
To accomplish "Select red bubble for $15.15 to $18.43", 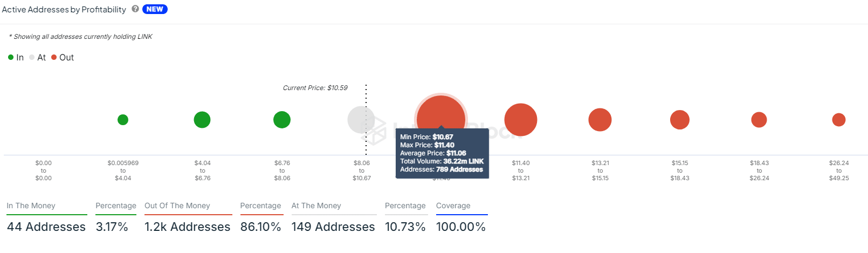I will tap(680, 120).
